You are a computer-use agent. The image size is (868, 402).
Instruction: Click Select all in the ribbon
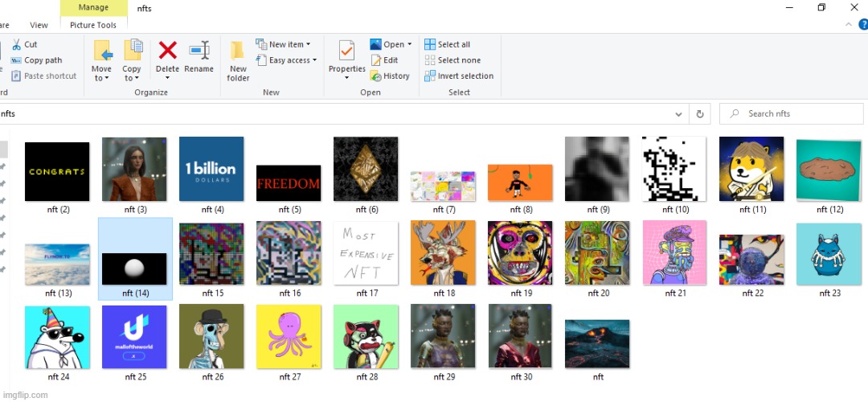point(448,44)
